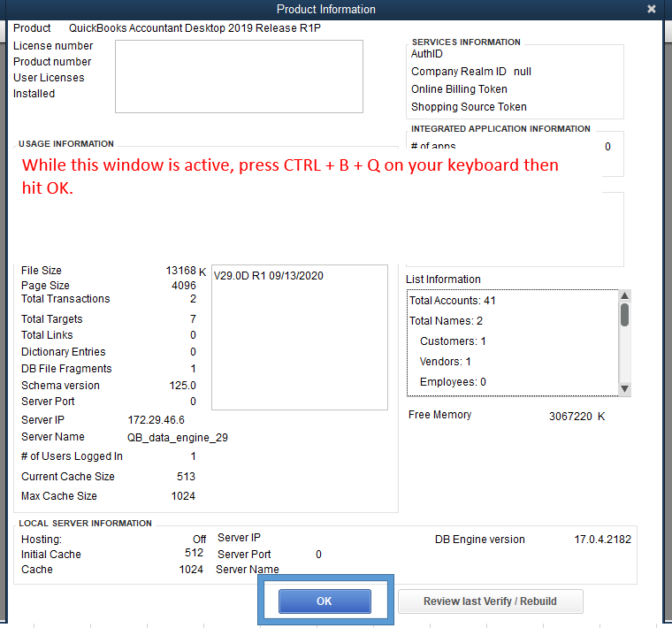Image resolution: width=672 pixels, height=628 pixels.
Task: Click the Hosting Off value
Action: (x=199, y=540)
